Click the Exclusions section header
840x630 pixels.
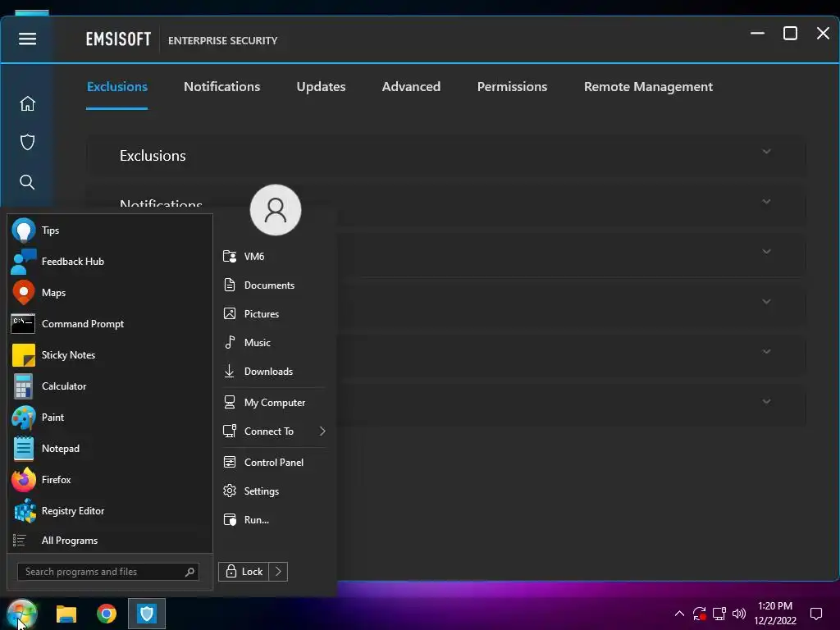pos(446,155)
